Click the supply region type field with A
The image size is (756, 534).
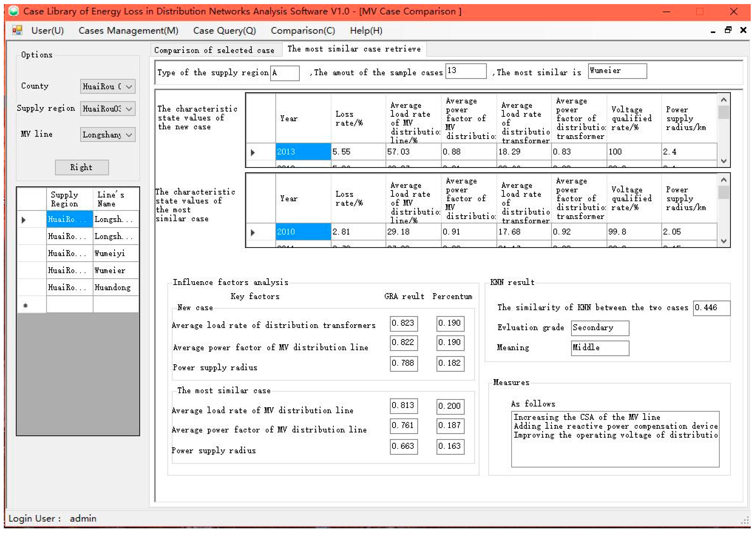click(285, 73)
